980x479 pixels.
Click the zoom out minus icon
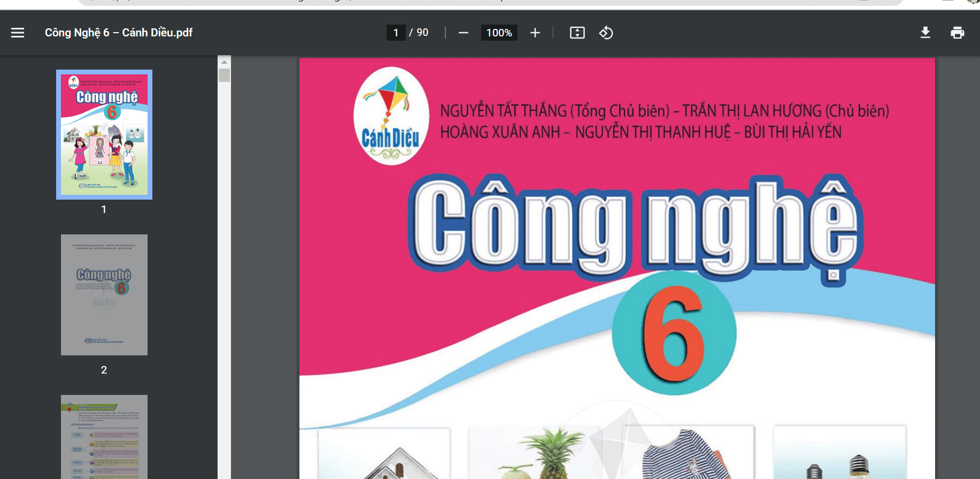coord(464,33)
